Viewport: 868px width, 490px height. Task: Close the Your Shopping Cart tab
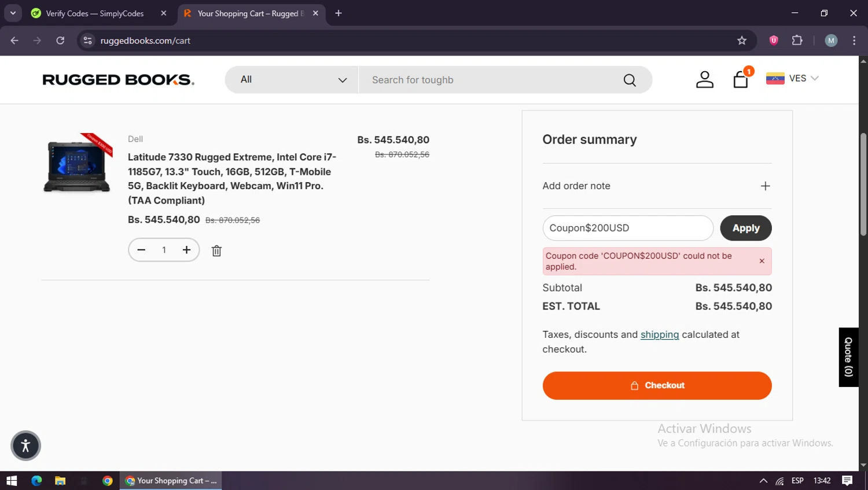tap(315, 13)
